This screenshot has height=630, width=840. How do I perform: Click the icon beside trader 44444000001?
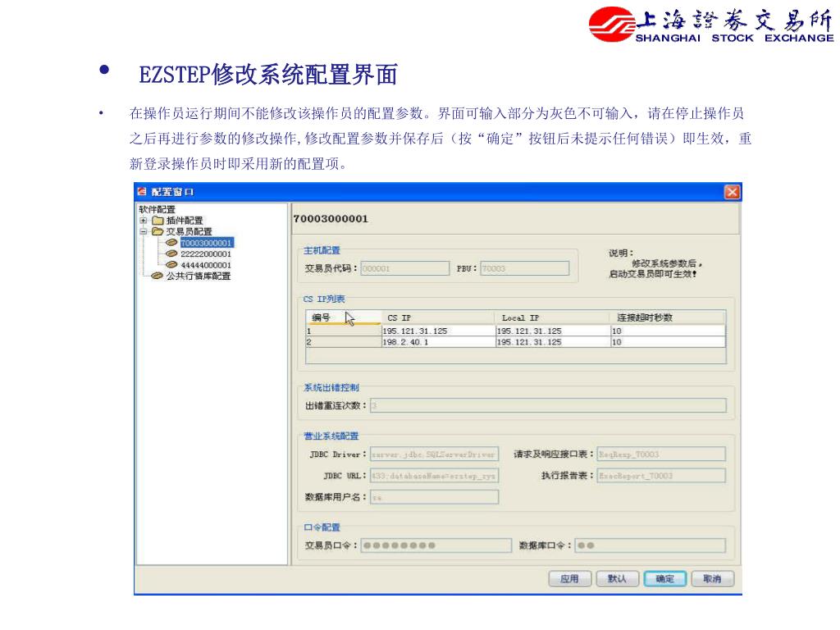coord(171,265)
